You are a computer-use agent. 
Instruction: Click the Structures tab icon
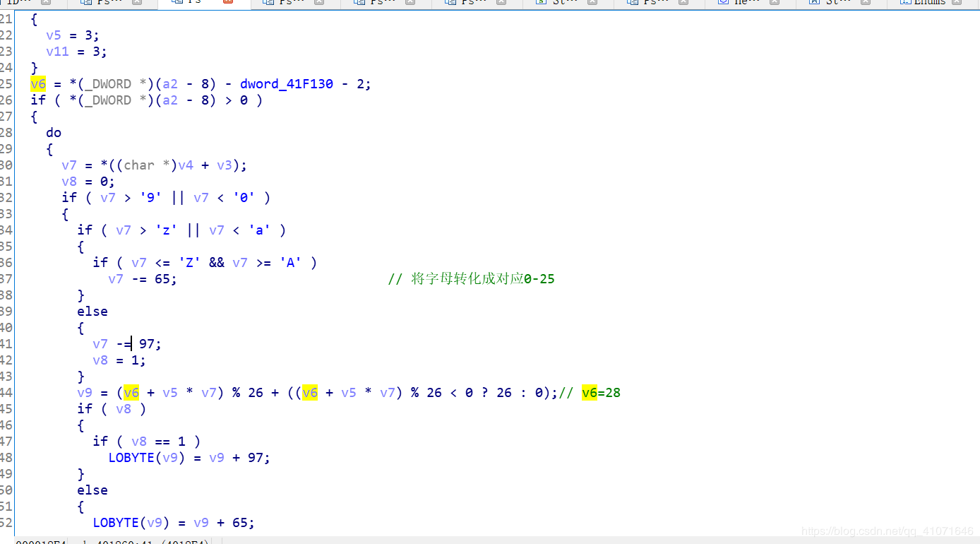coord(813,3)
